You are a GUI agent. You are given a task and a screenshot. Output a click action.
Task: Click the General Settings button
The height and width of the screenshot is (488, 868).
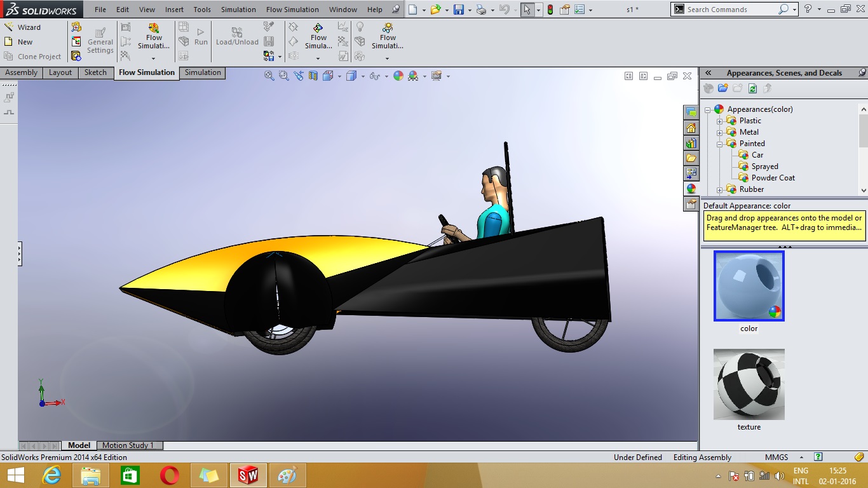(100, 40)
